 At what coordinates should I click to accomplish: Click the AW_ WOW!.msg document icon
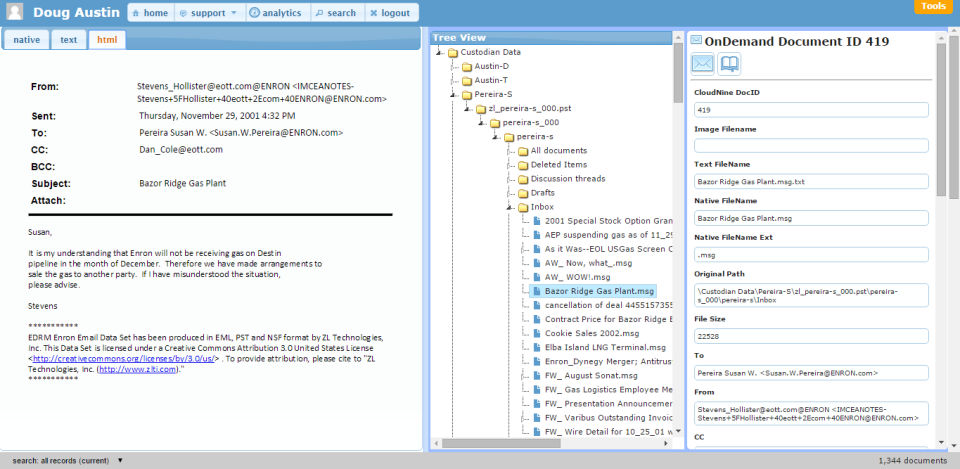(x=536, y=276)
